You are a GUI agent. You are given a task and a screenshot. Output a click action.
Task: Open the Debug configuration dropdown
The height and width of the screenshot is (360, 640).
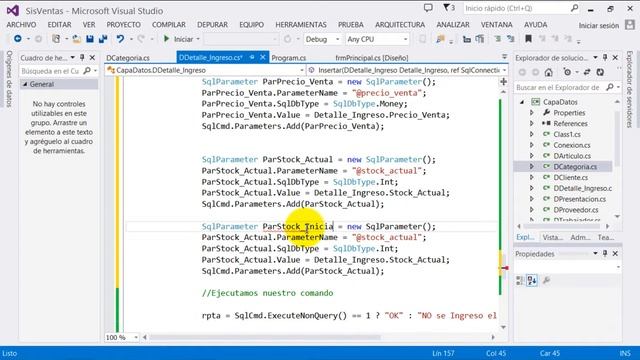322,39
